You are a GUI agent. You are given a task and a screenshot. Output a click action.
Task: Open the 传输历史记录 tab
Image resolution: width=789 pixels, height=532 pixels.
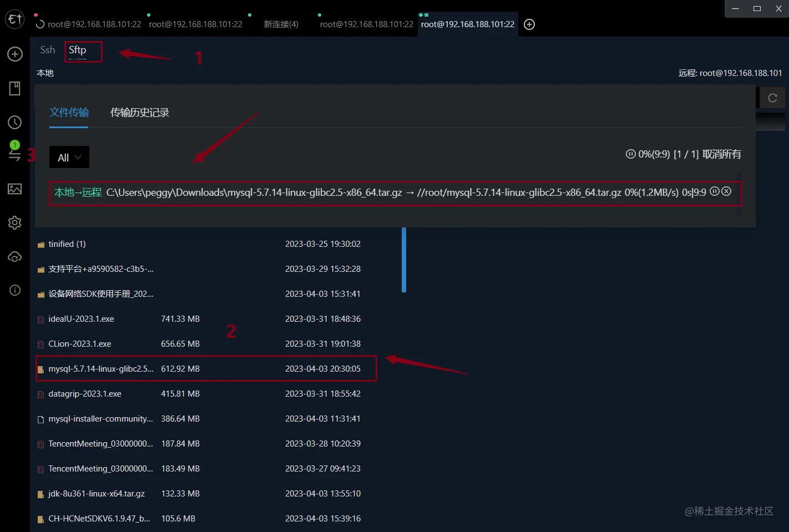[x=140, y=113]
